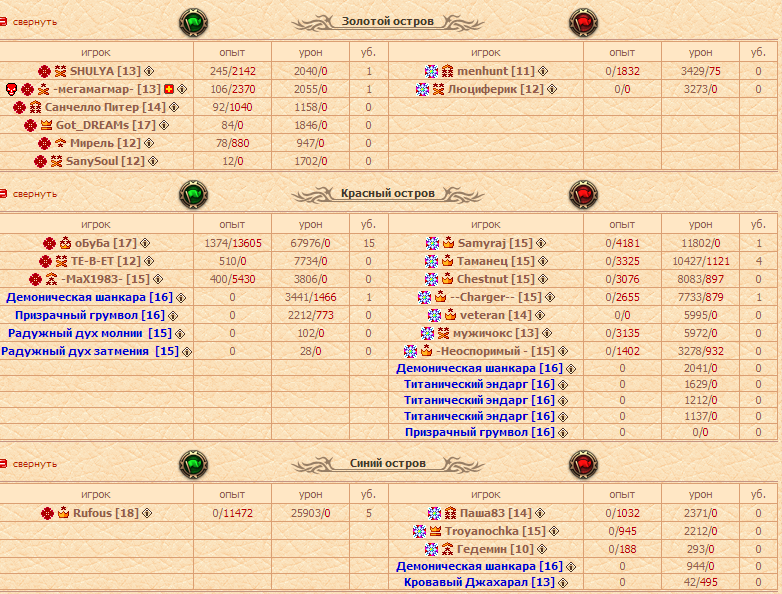Select damage value 25903/0

(x=310, y=513)
